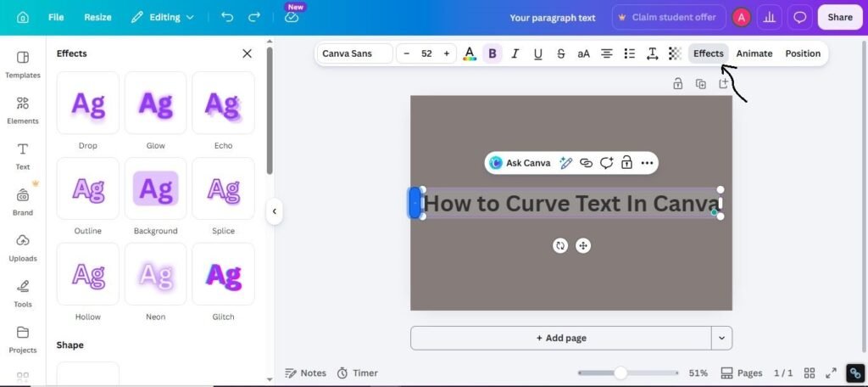
Task: Change text alignment
Action: (607, 53)
